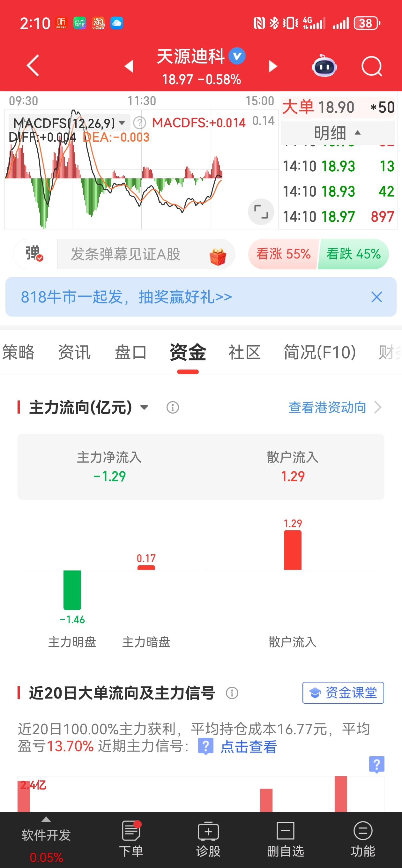
Task: Go to previous stock with left triangle
Action: pyautogui.click(x=129, y=66)
